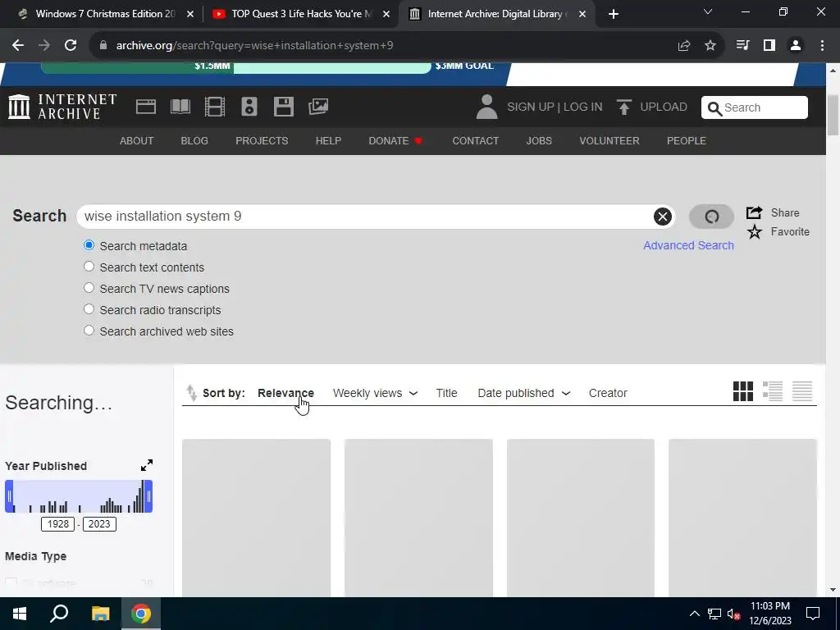Click the 1928 start year field
Viewport: 840px width, 630px height.
[x=58, y=524]
